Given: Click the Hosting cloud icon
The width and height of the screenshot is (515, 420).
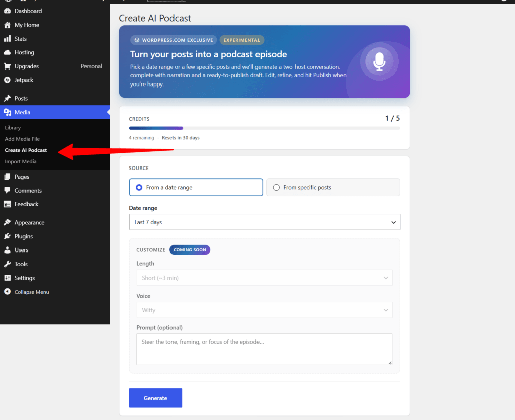Looking at the screenshot, I should (x=7, y=52).
